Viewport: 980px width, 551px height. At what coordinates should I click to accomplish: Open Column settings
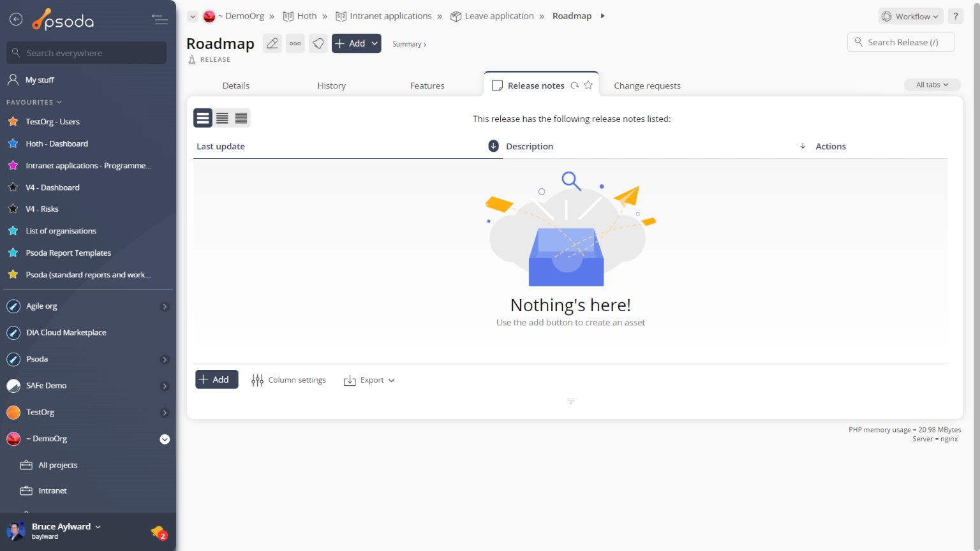(x=289, y=380)
